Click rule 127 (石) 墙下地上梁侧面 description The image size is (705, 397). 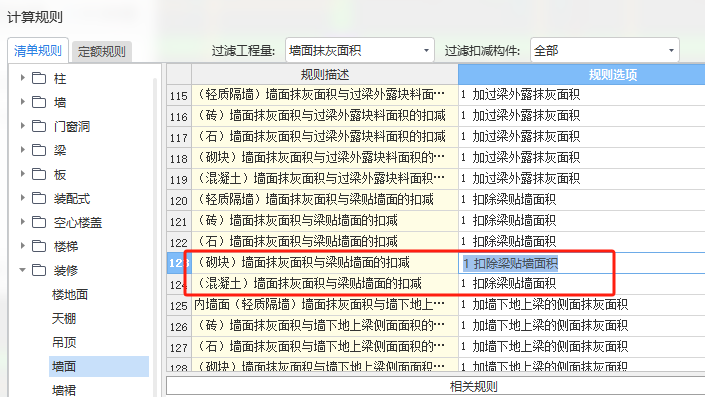tap(325, 347)
